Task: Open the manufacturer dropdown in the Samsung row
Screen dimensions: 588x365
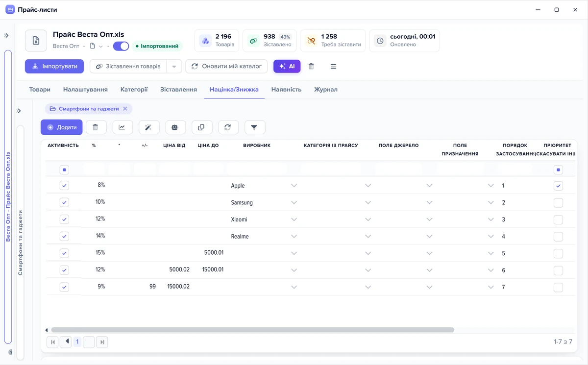Action: pos(294,202)
